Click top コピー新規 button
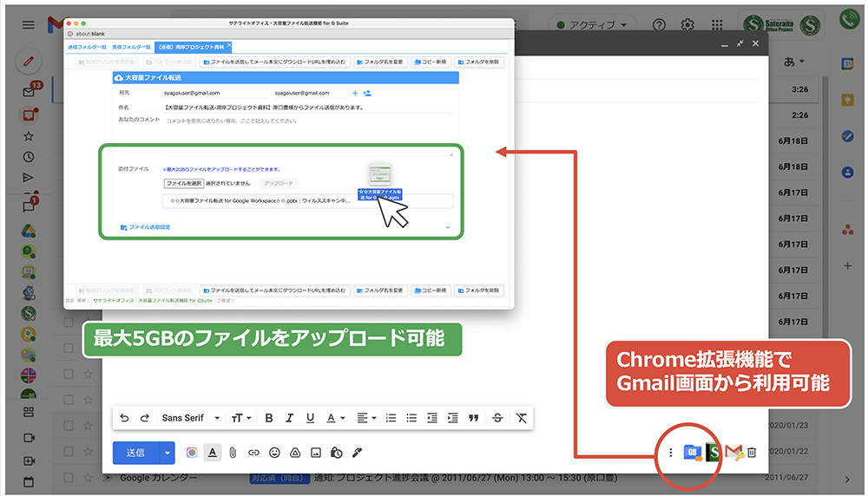 click(x=431, y=62)
